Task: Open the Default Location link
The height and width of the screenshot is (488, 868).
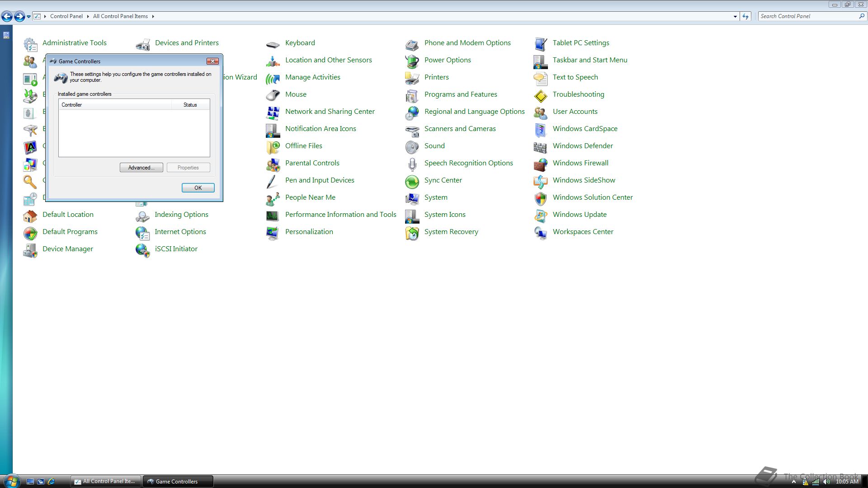Action: [68, 214]
